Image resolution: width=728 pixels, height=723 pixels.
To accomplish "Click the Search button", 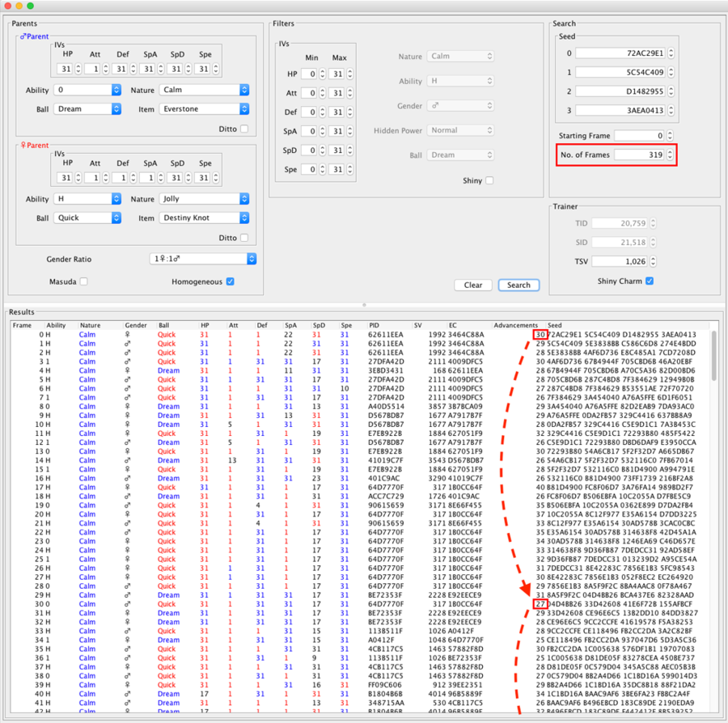I will pos(518,285).
